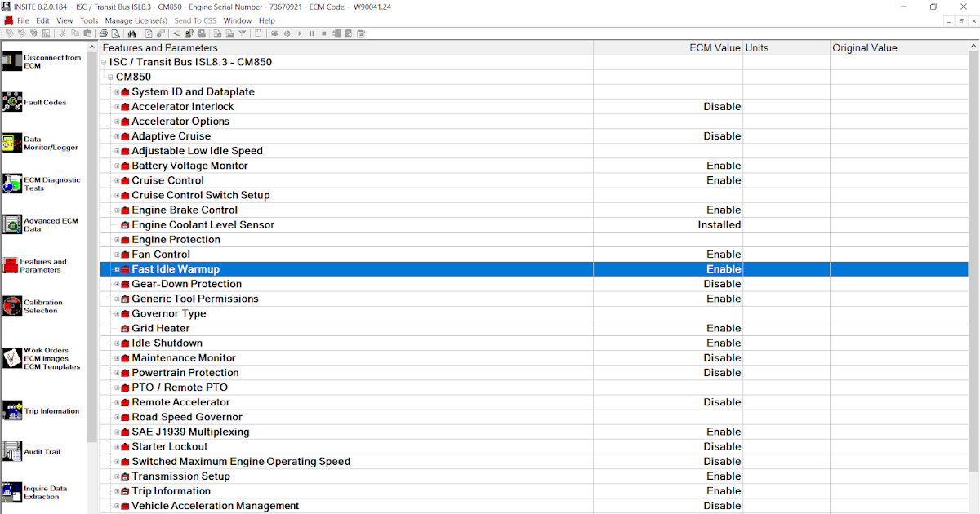
Task: Click the Filter funnel toolbar icon
Action: [243, 33]
